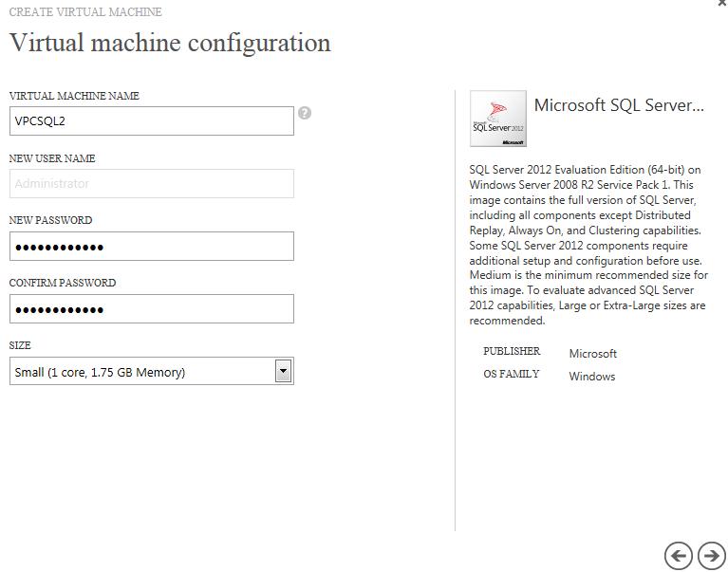Focus the Confirm Password field
728x572 pixels.
click(152, 309)
